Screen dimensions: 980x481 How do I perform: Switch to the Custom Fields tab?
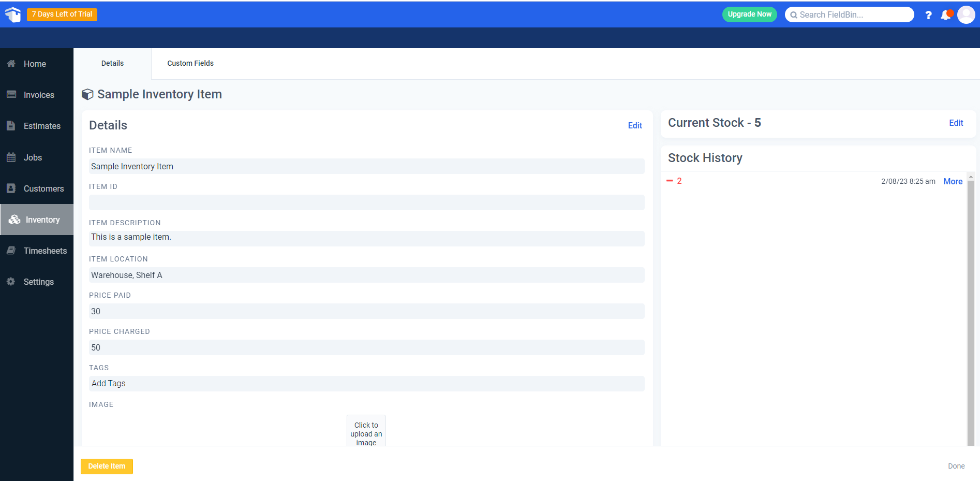pyautogui.click(x=190, y=64)
